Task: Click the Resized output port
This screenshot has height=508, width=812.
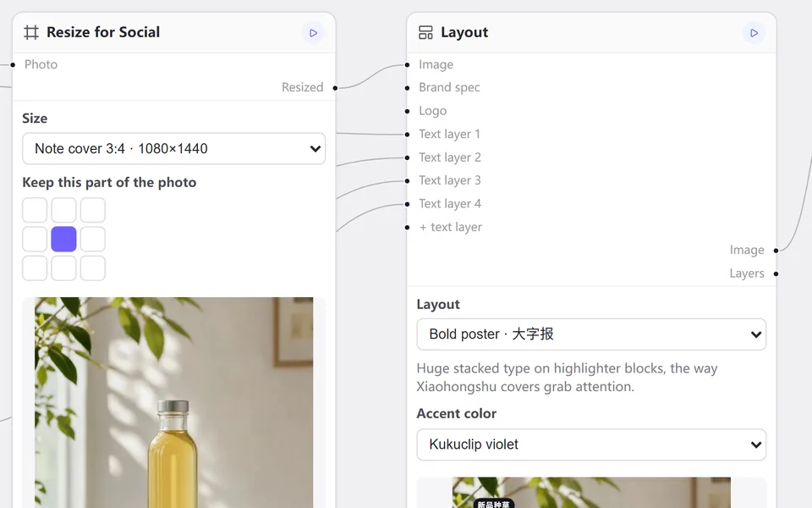Action: point(335,87)
